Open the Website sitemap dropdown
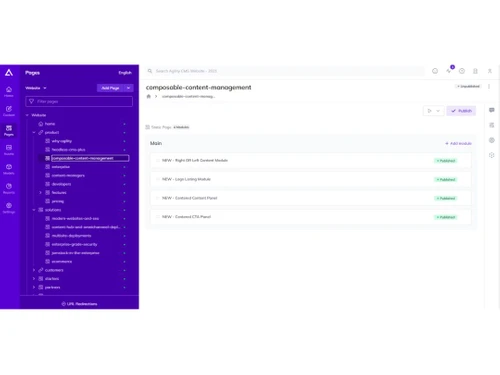 36,88
